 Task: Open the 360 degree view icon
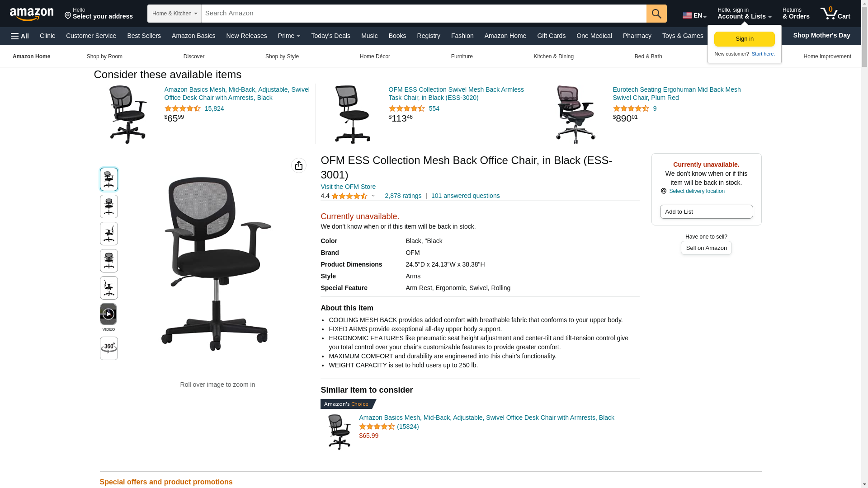(109, 348)
